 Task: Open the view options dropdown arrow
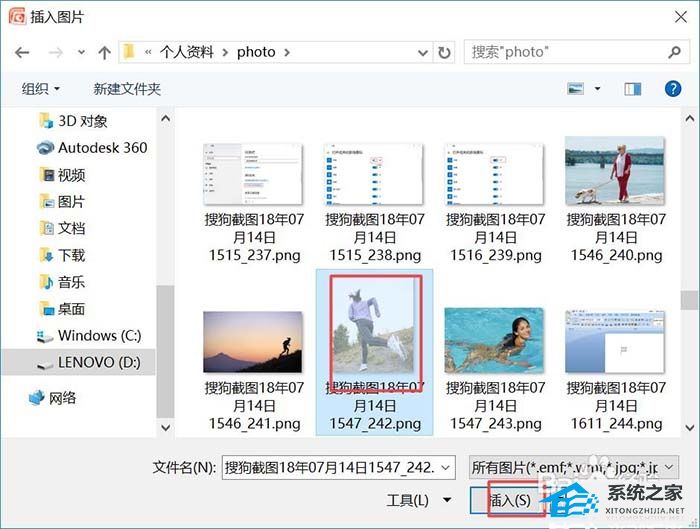tap(597, 89)
